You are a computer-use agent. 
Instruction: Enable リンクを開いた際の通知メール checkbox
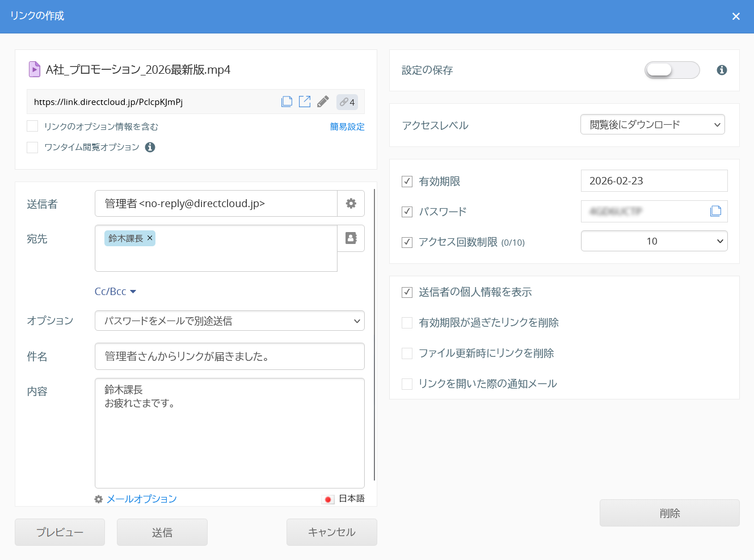pos(407,384)
